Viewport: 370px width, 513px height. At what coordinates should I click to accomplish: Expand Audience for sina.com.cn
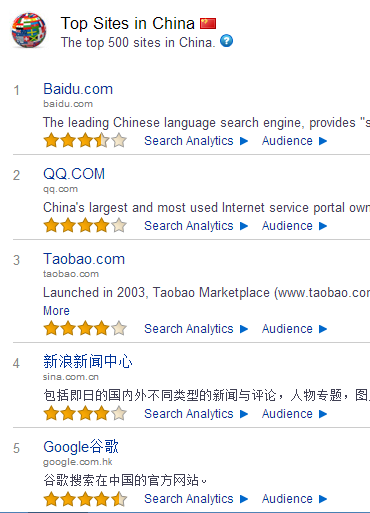coord(294,414)
